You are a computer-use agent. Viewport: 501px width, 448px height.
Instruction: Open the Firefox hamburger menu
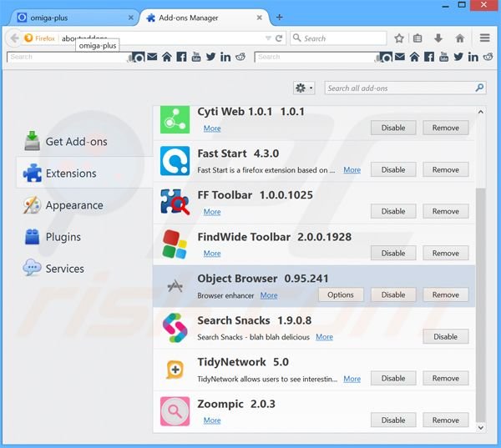(484, 38)
